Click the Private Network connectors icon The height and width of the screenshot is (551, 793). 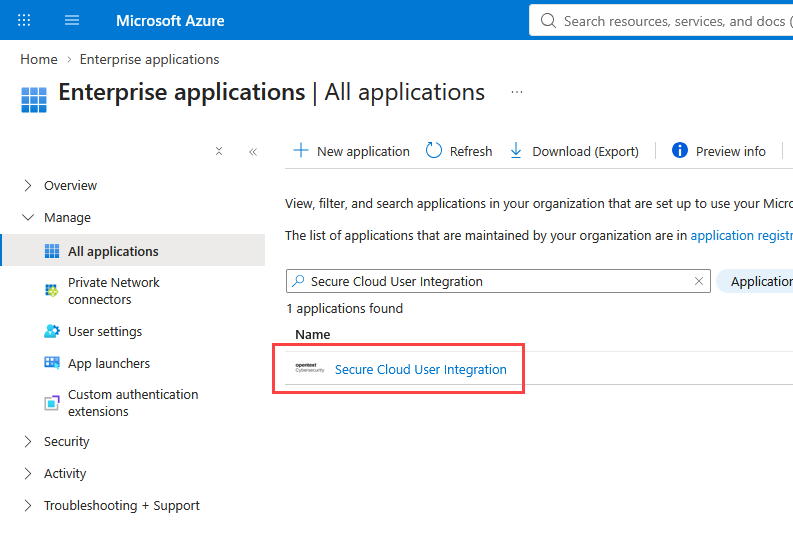point(52,290)
